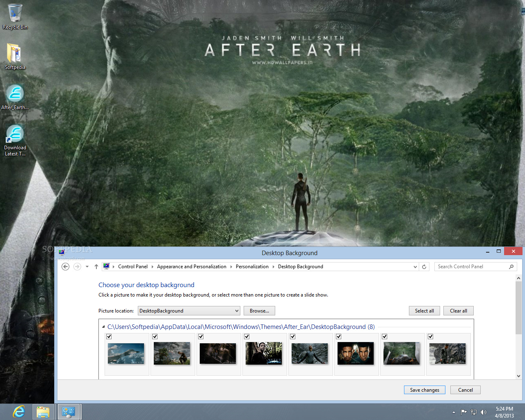Click the Clear all button
Screen dimensions: 525x420
tap(459, 311)
